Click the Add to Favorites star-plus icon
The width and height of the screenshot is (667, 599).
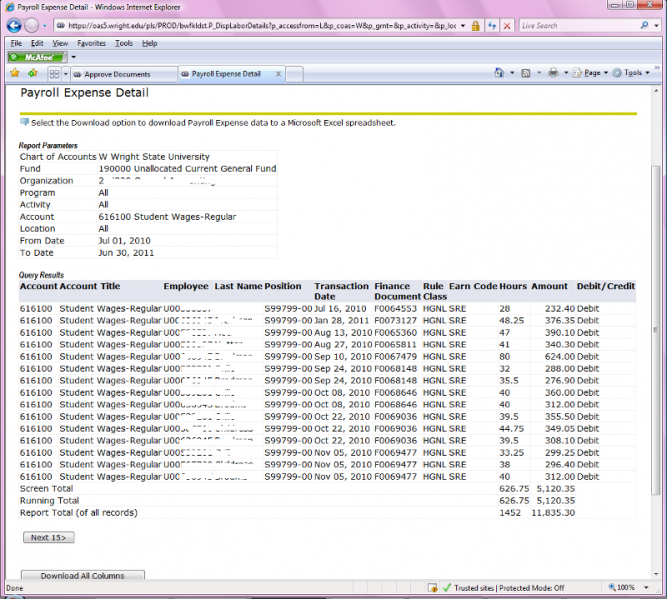[33, 73]
